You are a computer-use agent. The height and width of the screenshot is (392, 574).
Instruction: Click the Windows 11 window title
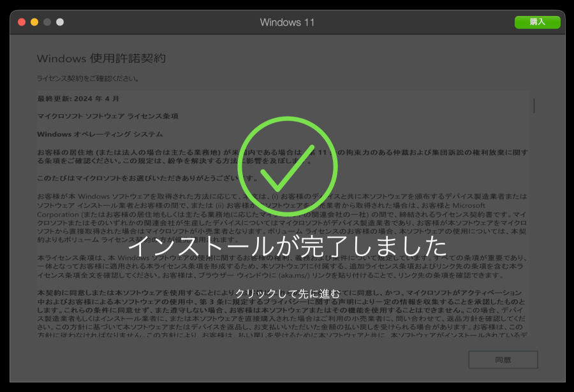(x=287, y=22)
